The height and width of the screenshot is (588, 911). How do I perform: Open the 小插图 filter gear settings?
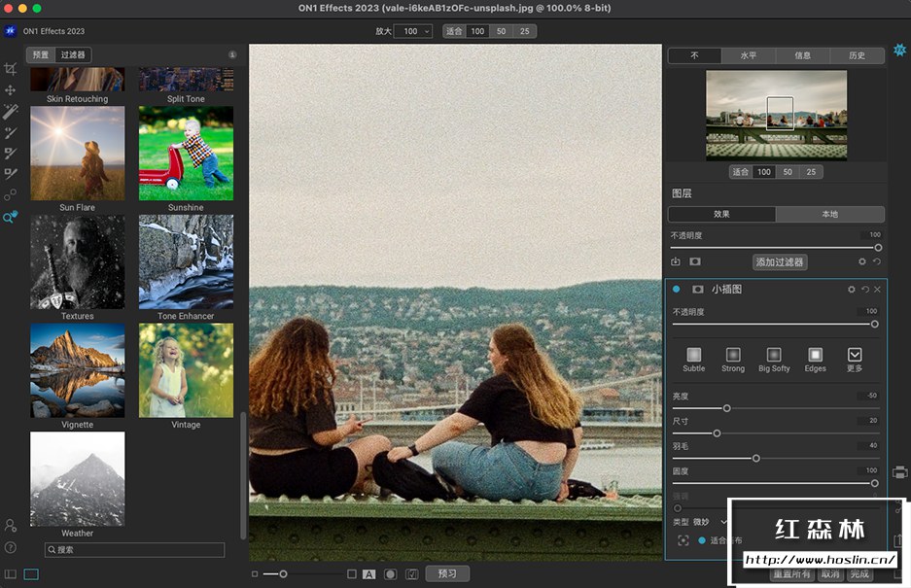(x=852, y=290)
